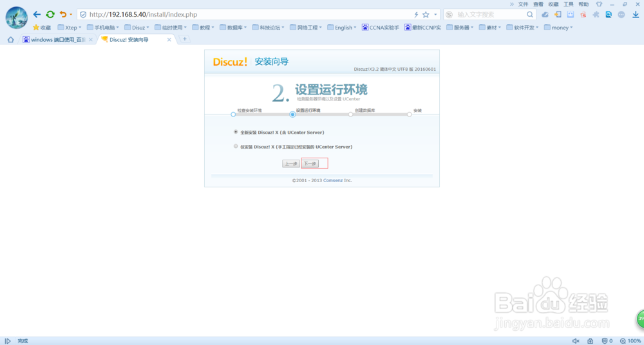This screenshot has width=644, height=345.
Task: Click the red Sogou shopping bag icon
Action: pyautogui.click(x=583, y=14)
